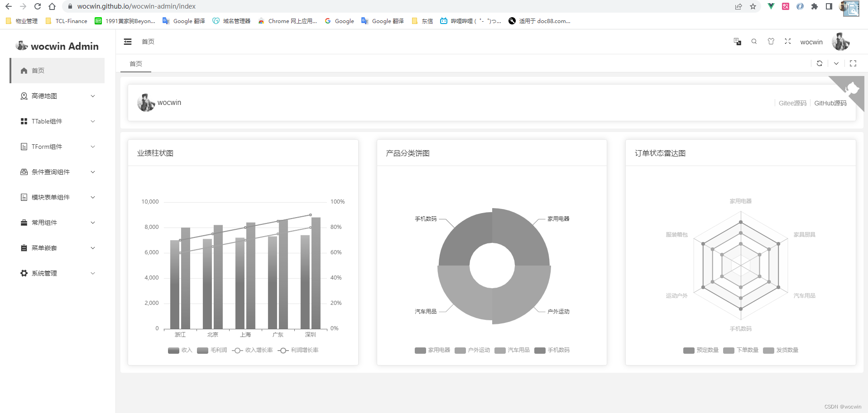Select the 首页 breadcrumb in the header
The image size is (868, 413).
point(148,42)
